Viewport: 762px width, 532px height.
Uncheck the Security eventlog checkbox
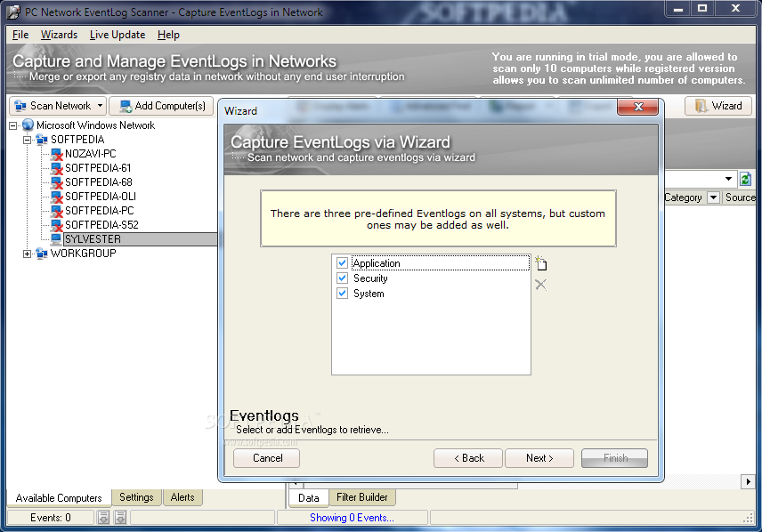pos(342,278)
